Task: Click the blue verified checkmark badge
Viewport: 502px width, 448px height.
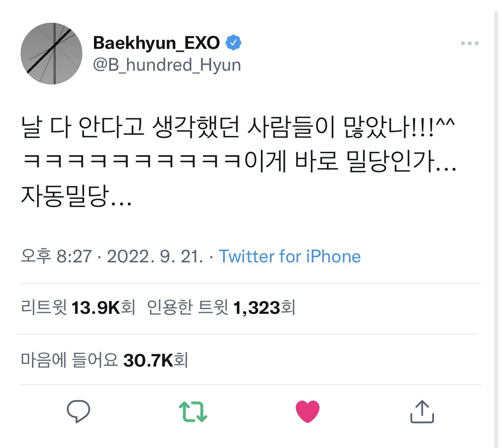Action: pos(233,42)
